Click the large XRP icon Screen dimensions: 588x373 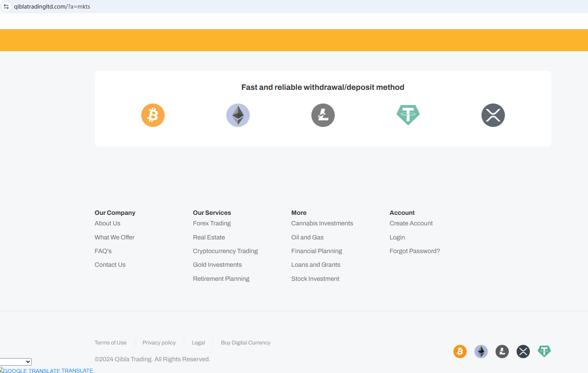coord(493,115)
